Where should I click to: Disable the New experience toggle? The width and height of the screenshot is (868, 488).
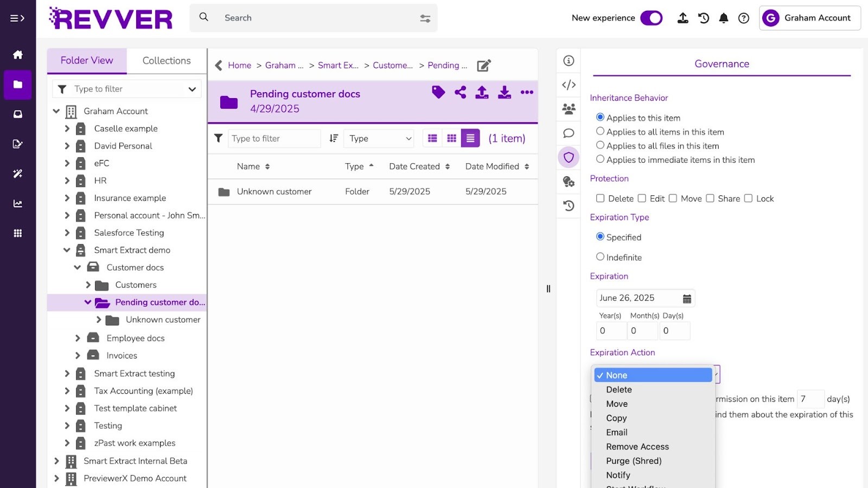coord(652,18)
